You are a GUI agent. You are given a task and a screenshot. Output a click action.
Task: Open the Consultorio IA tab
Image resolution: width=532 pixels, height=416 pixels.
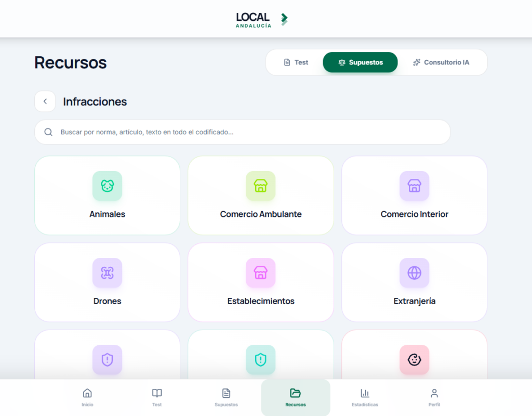[x=441, y=62]
